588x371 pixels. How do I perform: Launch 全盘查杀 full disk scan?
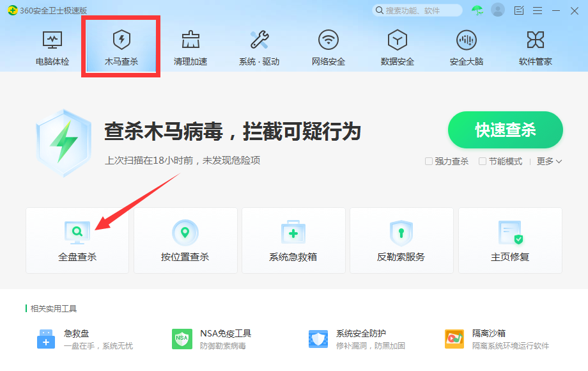coord(77,241)
